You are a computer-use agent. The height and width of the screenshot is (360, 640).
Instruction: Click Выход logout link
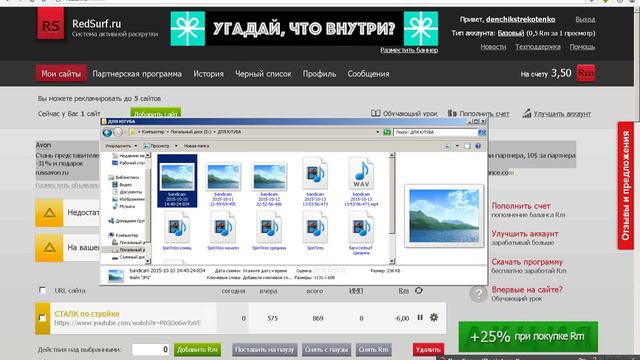pos(585,19)
